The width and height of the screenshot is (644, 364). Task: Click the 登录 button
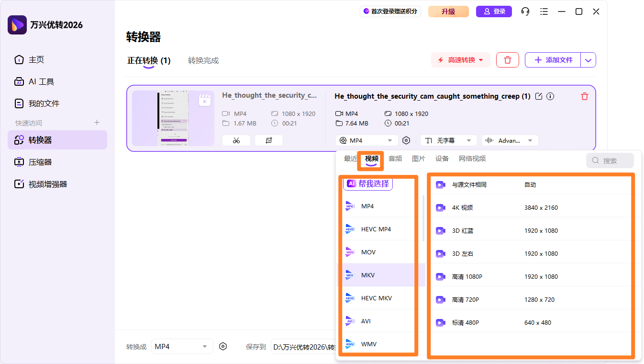[494, 11]
